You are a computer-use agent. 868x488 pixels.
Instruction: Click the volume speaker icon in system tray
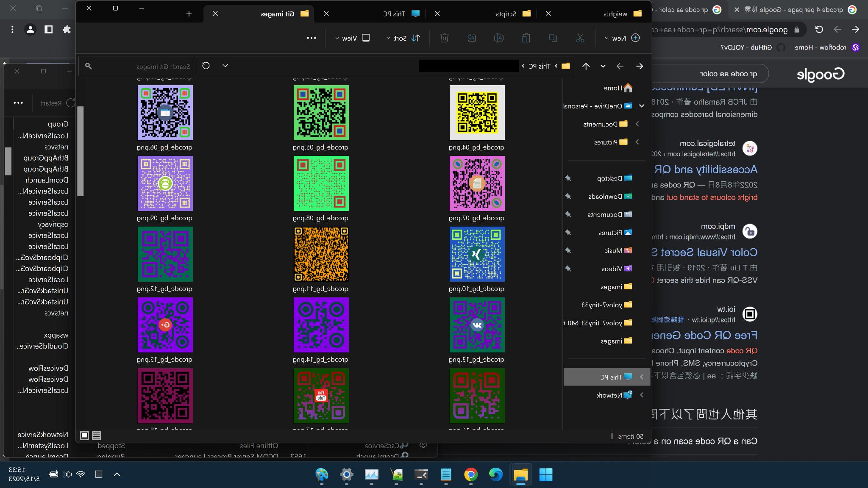coord(68,474)
